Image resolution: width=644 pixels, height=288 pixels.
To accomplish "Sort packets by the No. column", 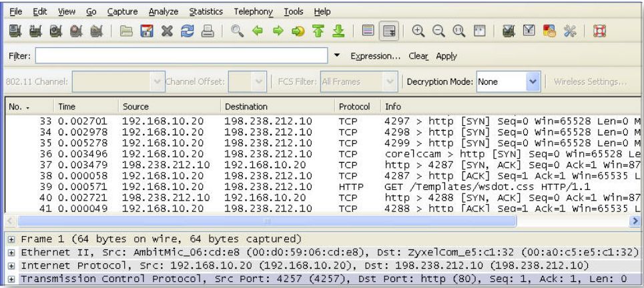I will pos(29,107).
